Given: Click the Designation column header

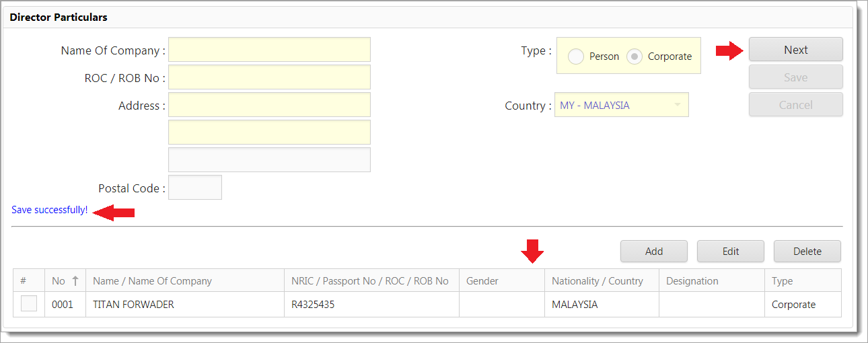Looking at the screenshot, I should 692,281.
